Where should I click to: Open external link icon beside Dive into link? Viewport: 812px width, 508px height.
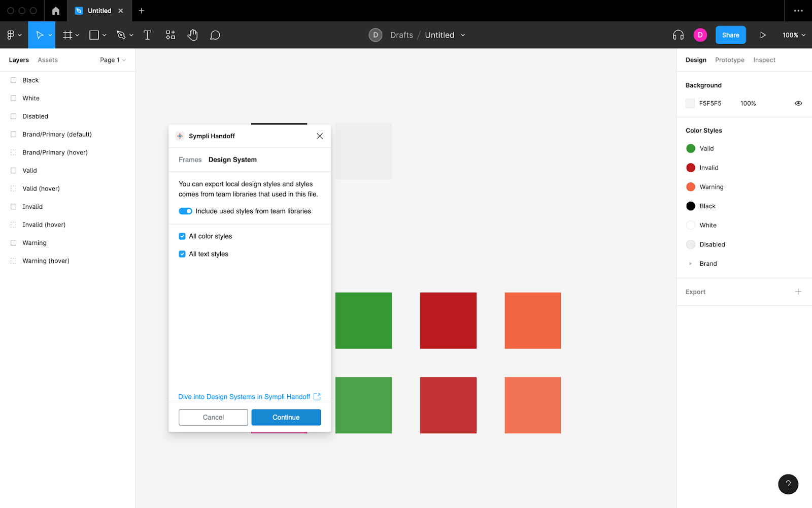click(x=317, y=397)
